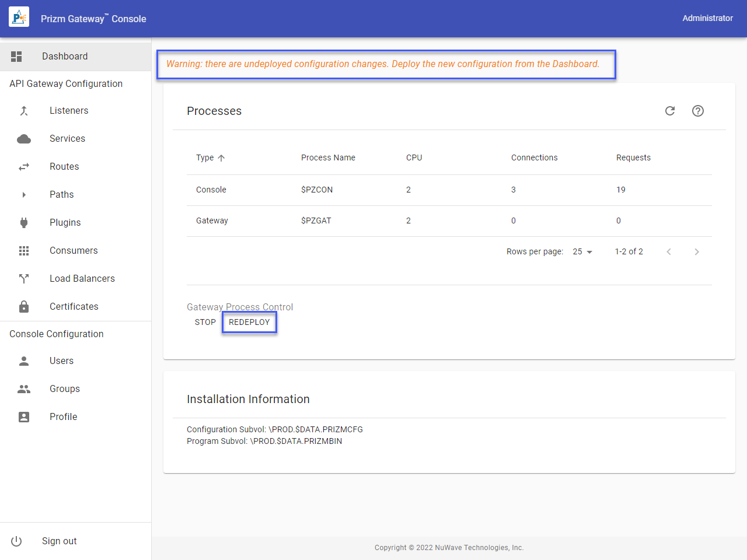Sort by Type column header arrow
Viewport: 747px width, 560px height.
click(x=221, y=158)
